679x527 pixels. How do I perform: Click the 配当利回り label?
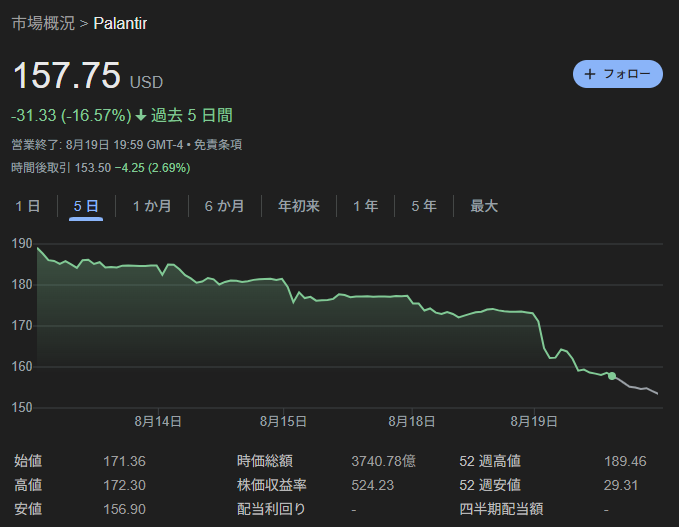tap(272, 509)
